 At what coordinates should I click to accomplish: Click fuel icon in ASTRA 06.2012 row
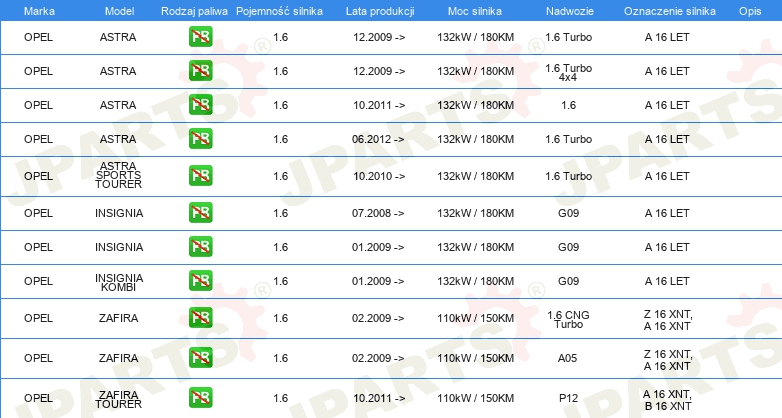pos(200,139)
